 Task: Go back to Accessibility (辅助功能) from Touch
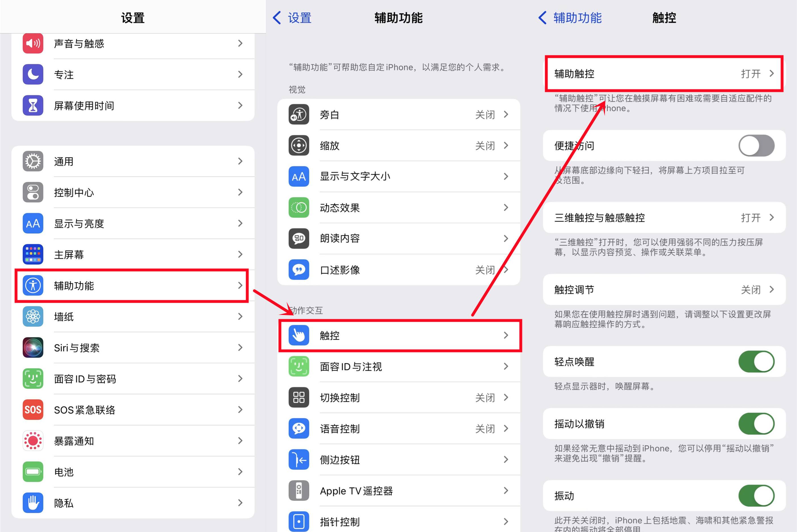(x=570, y=18)
